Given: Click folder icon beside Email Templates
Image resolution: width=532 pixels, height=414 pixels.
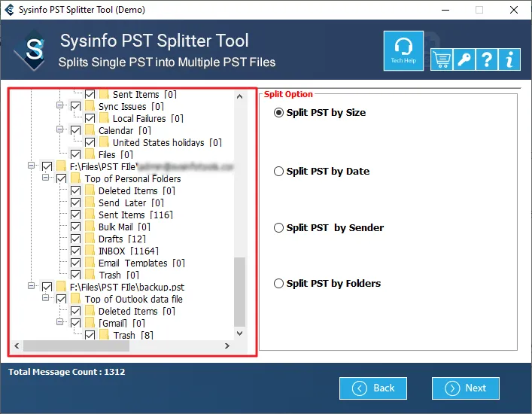Looking at the screenshot, I should [x=90, y=263].
